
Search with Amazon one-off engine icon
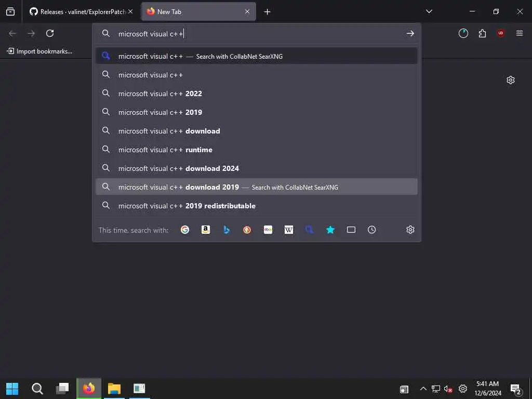[x=206, y=230]
